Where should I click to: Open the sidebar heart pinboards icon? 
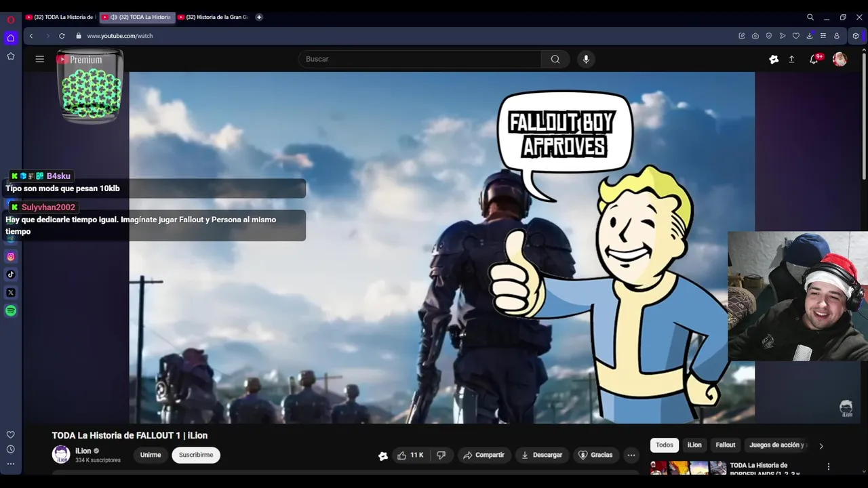tap(11, 434)
